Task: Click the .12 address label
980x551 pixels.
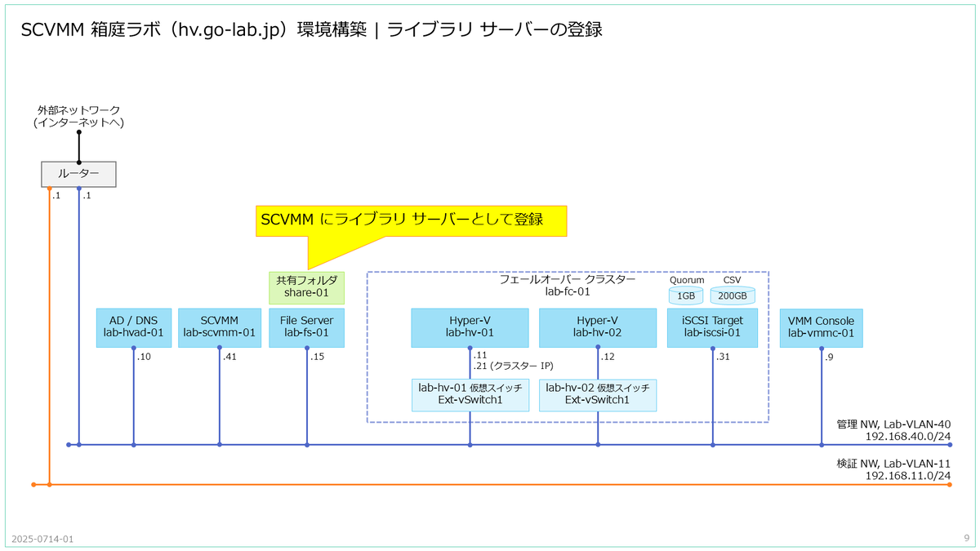Action: pos(608,357)
